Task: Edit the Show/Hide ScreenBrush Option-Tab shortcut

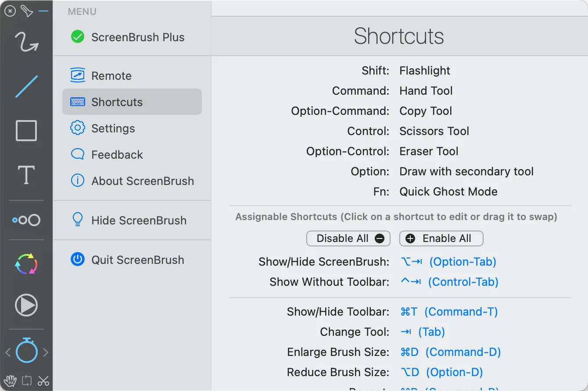Action: 448,262
